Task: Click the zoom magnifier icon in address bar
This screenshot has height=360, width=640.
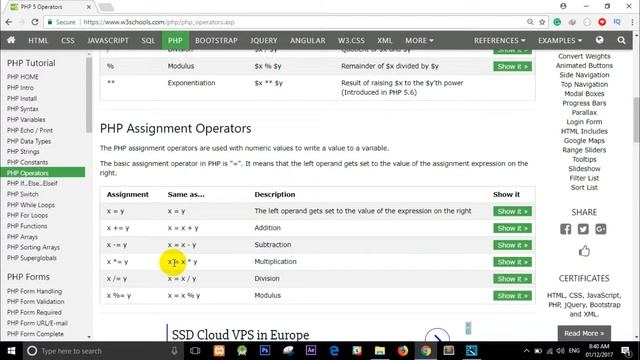Action: [x=530, y=22]
